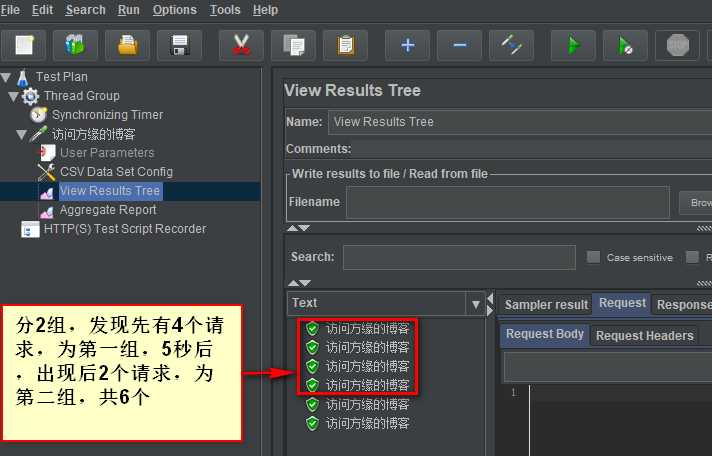The image size is (712, 456).
Task: Click the User Parameters icon
Action: [47, 153]
